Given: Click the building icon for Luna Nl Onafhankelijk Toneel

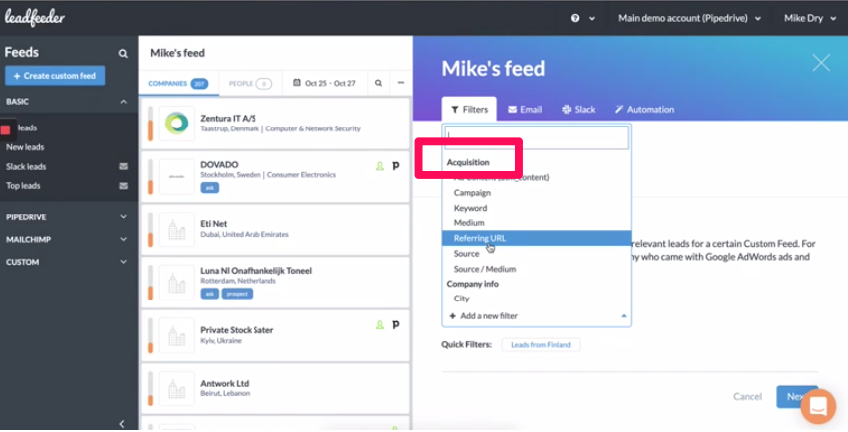Looking at the screenshot, I should [177, 282].
